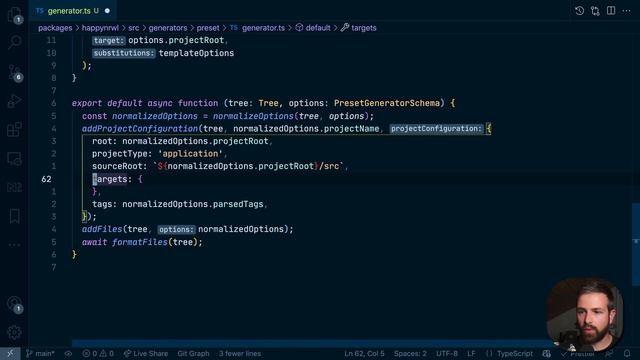
Task: Open Source Control view with badge 6
Action: click(15, 72)
